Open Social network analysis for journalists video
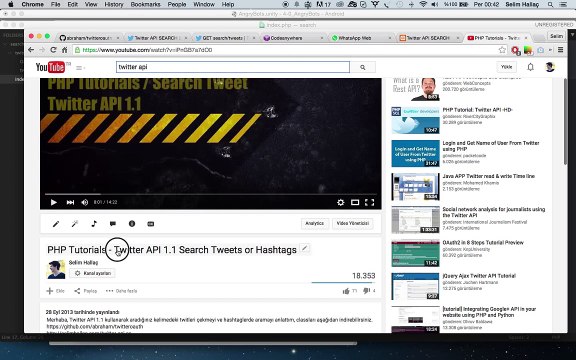This screenshot has width=576, height=360. pos(493,212)
